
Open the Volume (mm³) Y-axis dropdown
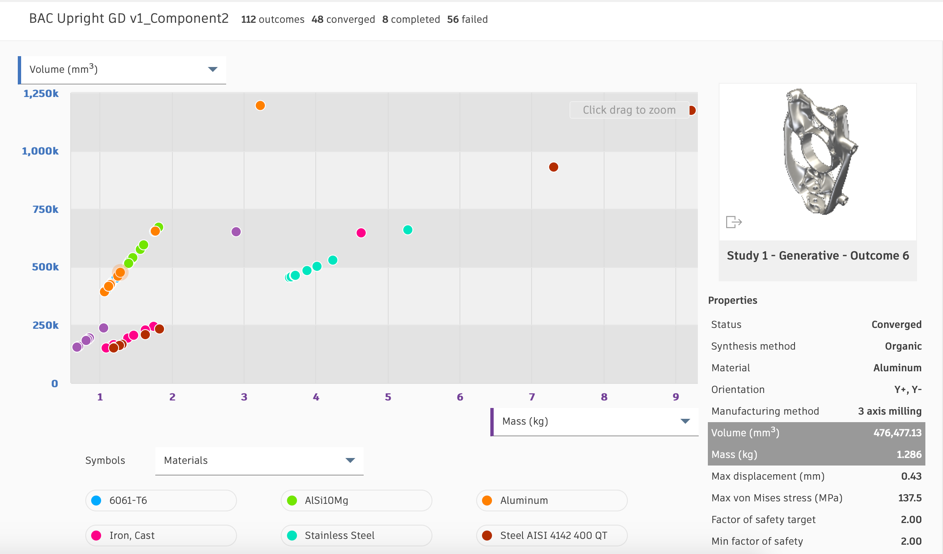click(x=122, y=70)
